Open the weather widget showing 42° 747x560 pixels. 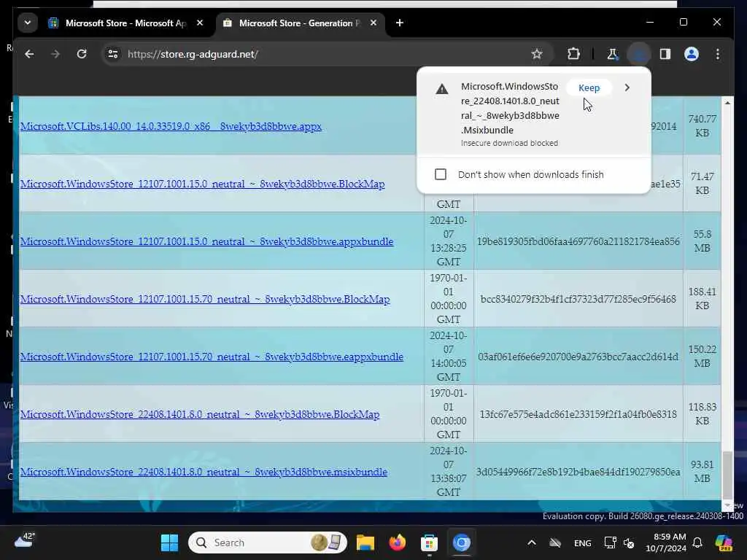coord(25,540)
